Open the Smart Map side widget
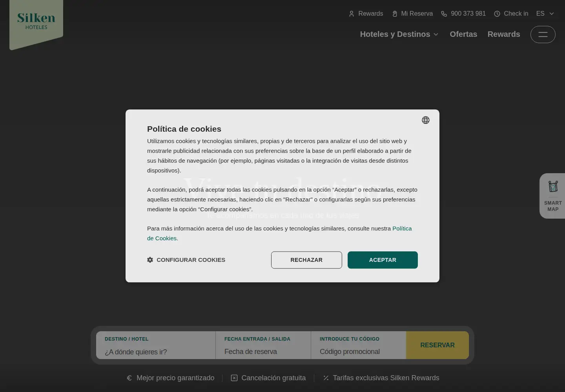The image size is (565, 392). [552, 196]
